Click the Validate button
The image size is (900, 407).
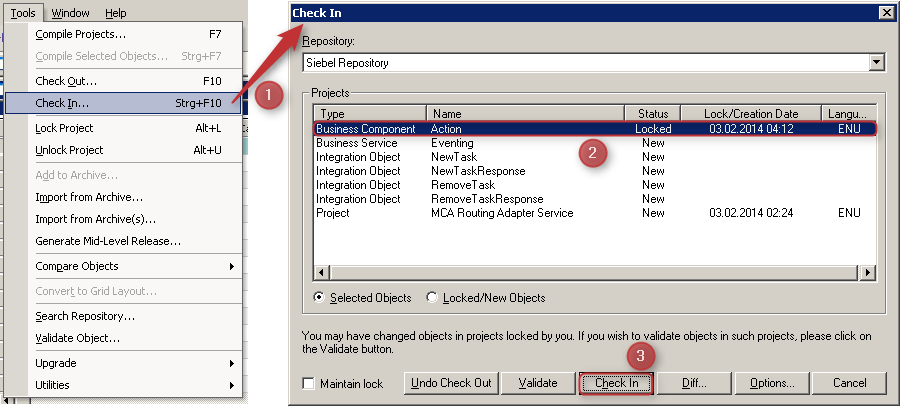pos(538,383)
